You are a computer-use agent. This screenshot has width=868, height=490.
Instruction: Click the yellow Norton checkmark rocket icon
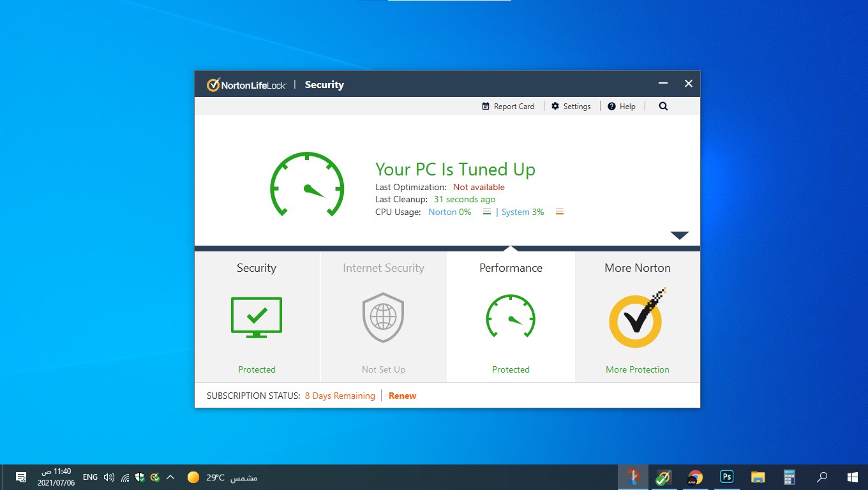click(x=637, y=318)
